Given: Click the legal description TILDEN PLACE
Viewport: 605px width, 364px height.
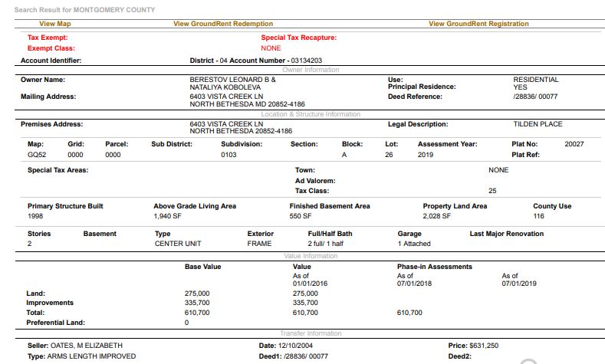Looking at the screenshot, I should click(538, 124).
